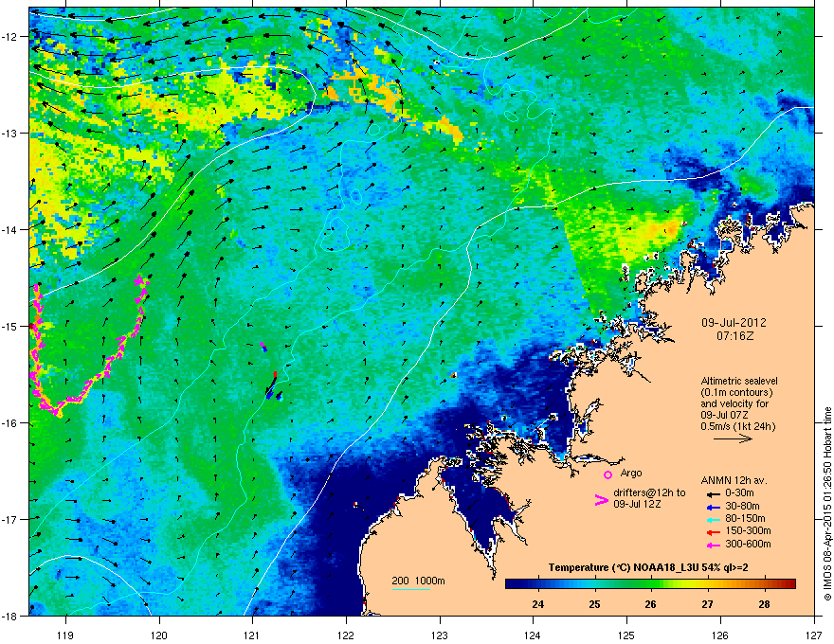
Task: Click the date label 09-Jul-2012
Action: [x=734, y=323]
